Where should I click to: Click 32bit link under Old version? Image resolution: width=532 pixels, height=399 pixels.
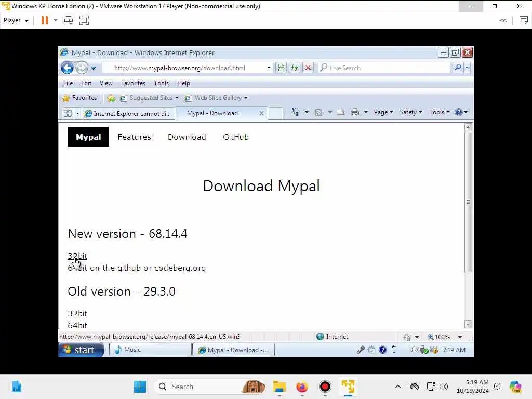point(77,313)
